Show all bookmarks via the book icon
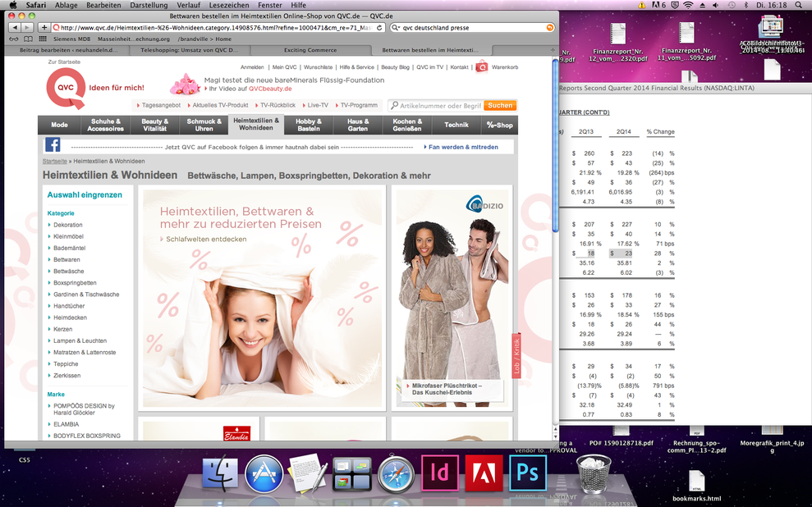The width and height of the screenshot is (812, 507). point(28,39)
